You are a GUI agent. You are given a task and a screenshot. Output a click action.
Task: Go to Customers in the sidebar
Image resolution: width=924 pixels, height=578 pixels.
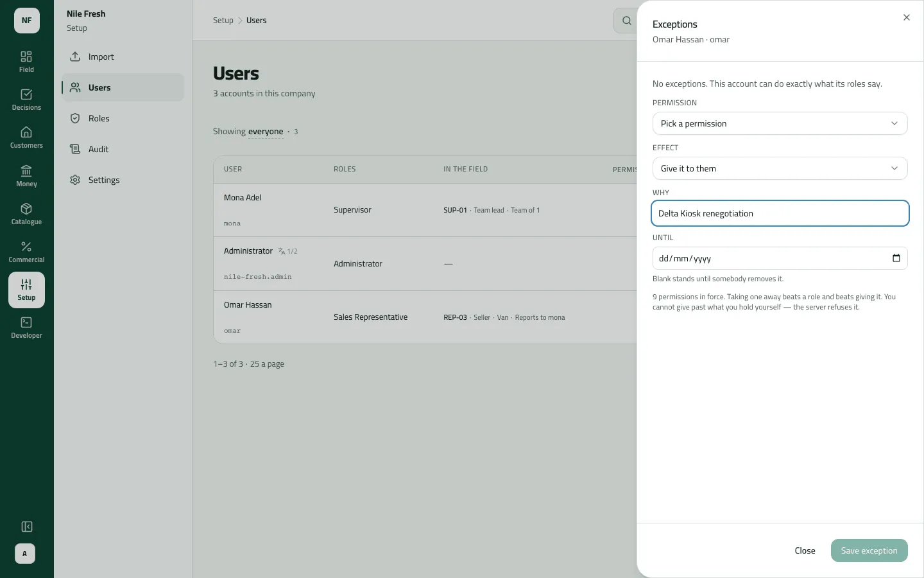[26, 137]
